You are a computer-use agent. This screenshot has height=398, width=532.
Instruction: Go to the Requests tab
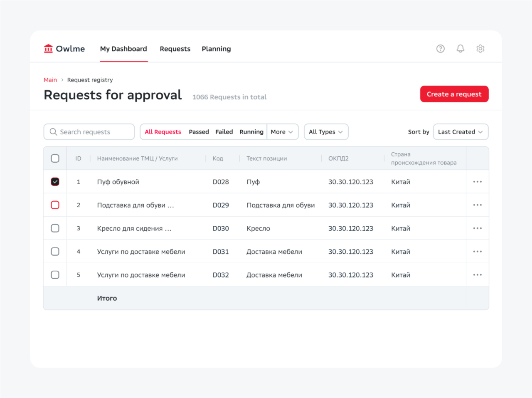click(x=175, y=49)
